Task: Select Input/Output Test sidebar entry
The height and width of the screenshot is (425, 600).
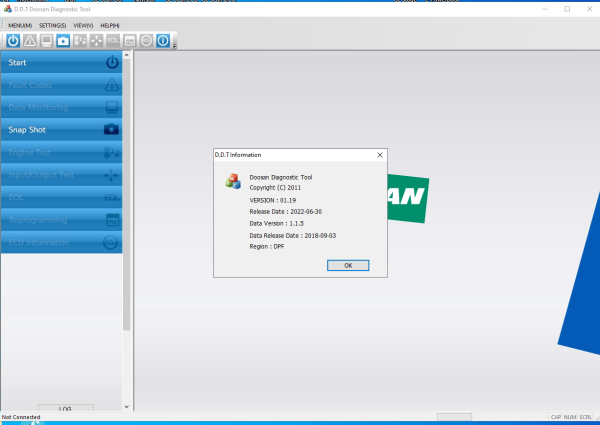Action: click(x=62, y=175)
